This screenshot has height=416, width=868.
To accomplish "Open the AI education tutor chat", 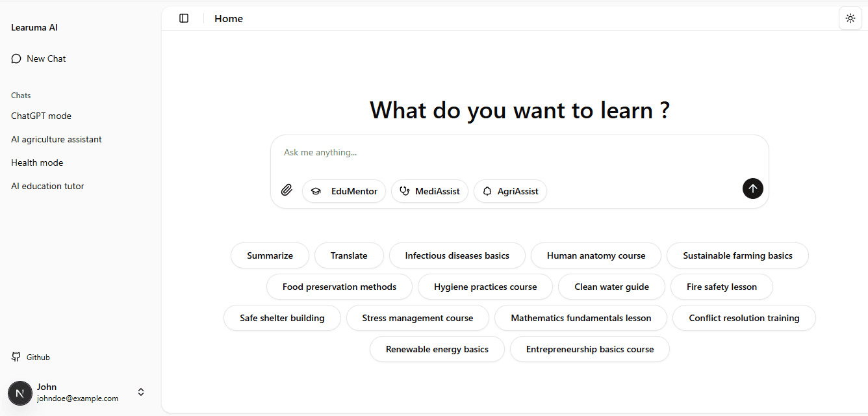I will point(47,186).
